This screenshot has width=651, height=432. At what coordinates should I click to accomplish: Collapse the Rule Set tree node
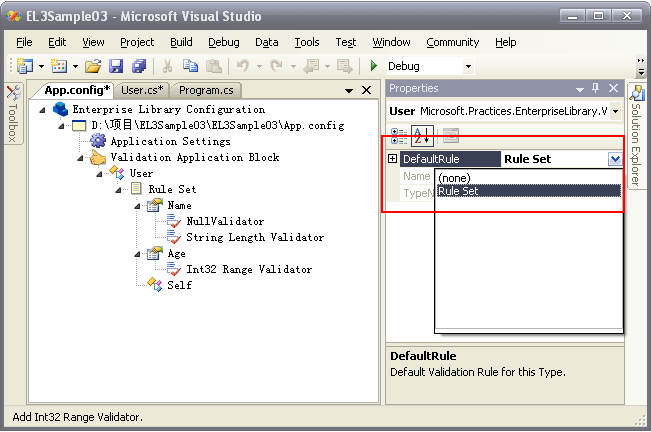point(118,190)
